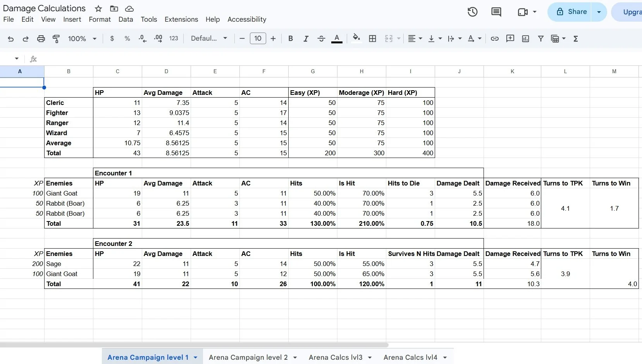The width and height of the screenshot is (642, 364).
Task: Add comment icon in toolbar
Action: pos(510,38)
